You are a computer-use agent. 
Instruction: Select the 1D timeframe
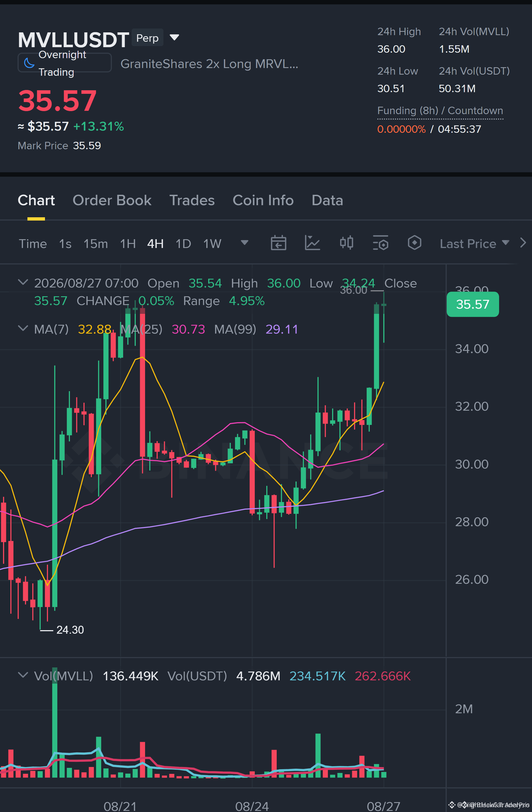click(183, 244)
